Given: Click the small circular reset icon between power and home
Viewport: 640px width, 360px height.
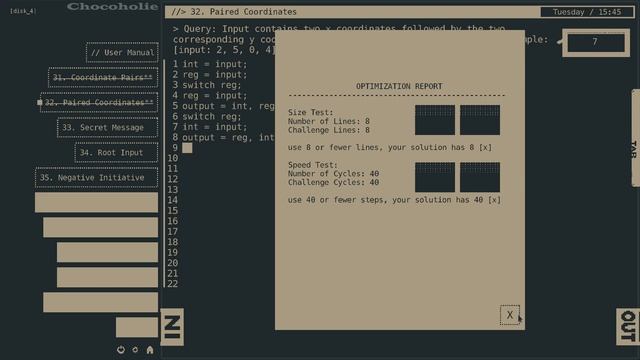Looking at the screenshot, I should coord(135,350).
